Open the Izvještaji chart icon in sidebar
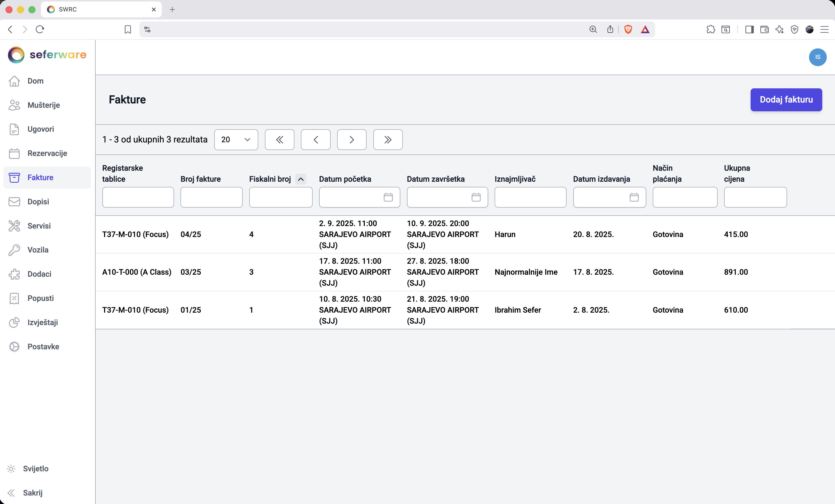This screenshot has height=504, width=835. tap(14, 322)
